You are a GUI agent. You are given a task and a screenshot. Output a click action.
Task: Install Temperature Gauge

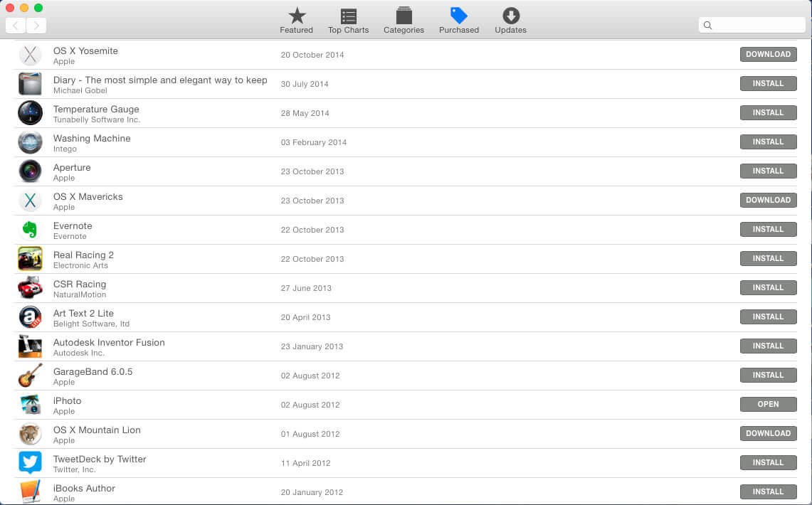768,112
